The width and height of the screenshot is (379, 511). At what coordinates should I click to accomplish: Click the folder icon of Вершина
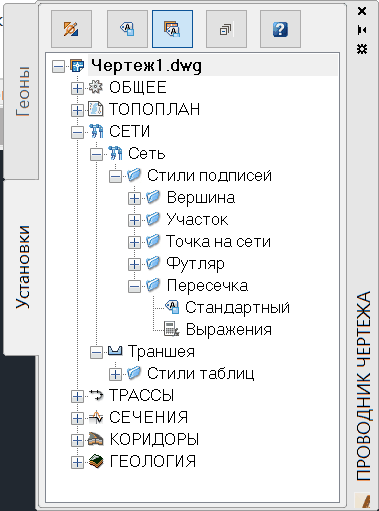153,197
